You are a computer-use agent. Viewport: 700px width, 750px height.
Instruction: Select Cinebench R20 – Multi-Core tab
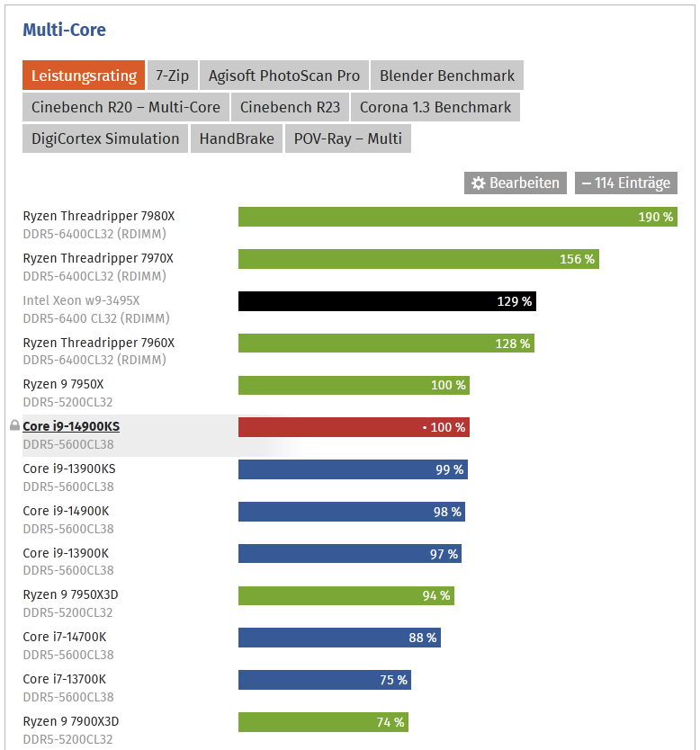tap(126, 107)
